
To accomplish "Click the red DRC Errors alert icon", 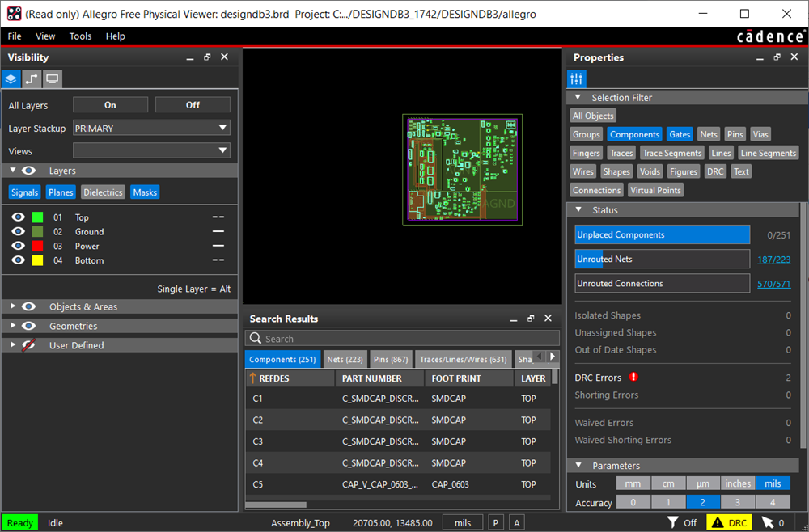I will (633, 377).
